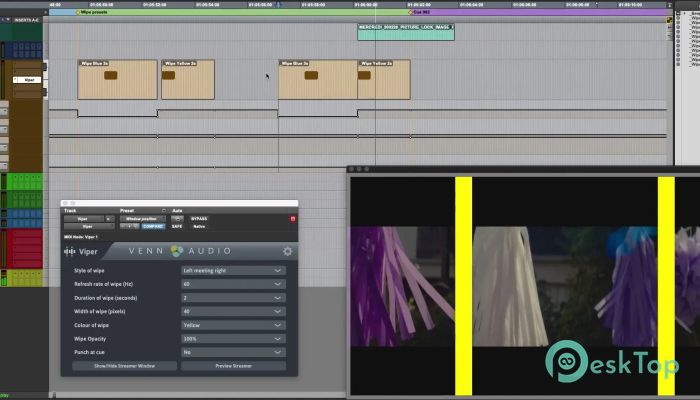Click the Wipe presets marker
Screen dimensions: 700x400
(92, 12)
